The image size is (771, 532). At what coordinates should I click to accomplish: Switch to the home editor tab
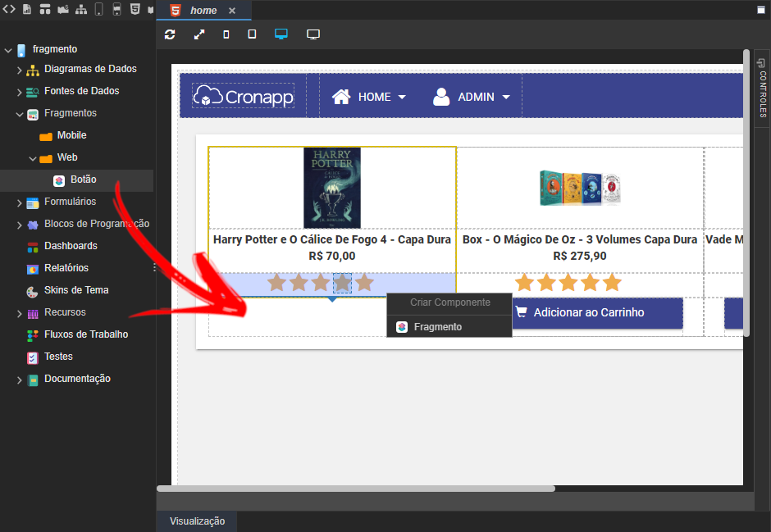203,11
